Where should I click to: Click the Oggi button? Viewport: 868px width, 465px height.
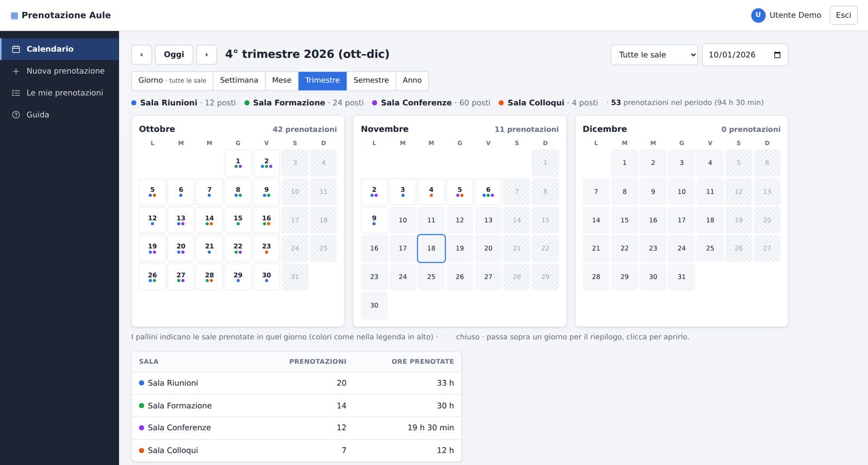coord(174,54)
